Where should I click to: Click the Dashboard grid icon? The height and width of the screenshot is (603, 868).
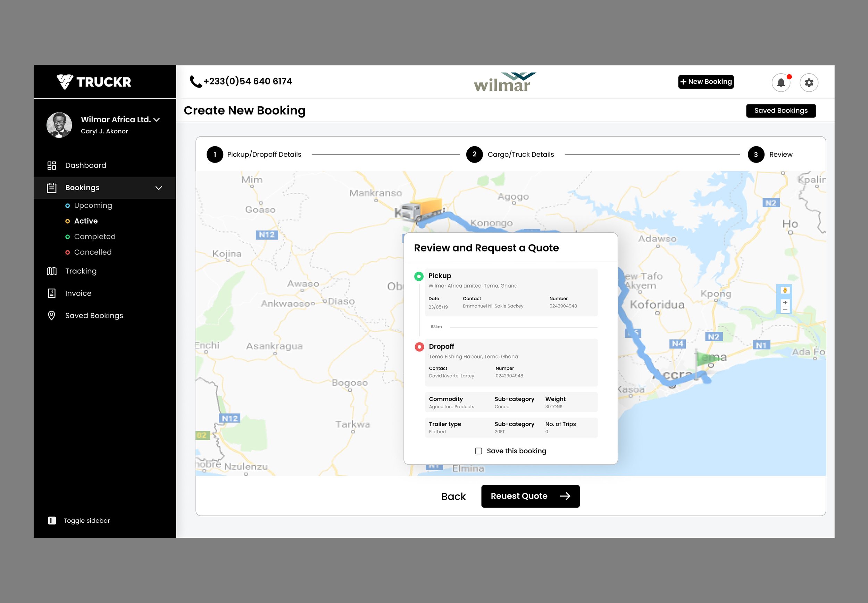pos(52,165)
